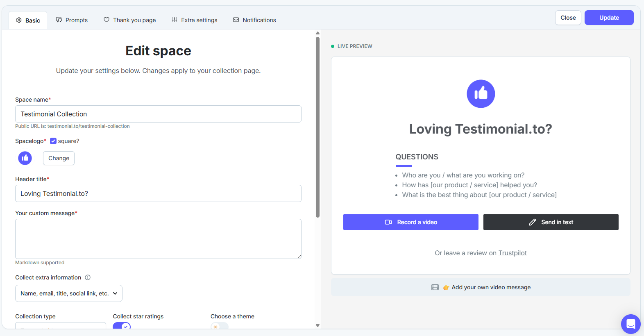
Task: Click the scroll down arrow of settings panel
Action: [317, 325]
